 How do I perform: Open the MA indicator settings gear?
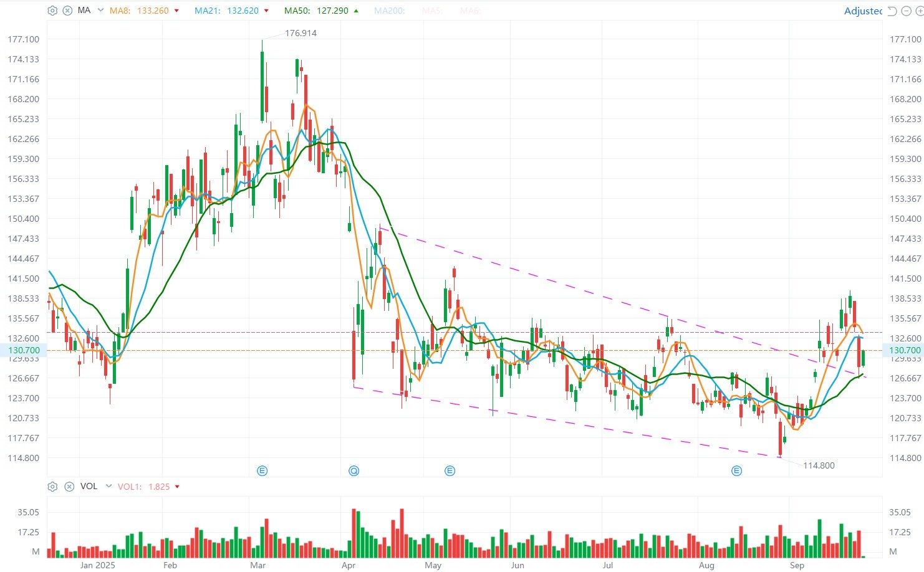[x=52, y=10]
